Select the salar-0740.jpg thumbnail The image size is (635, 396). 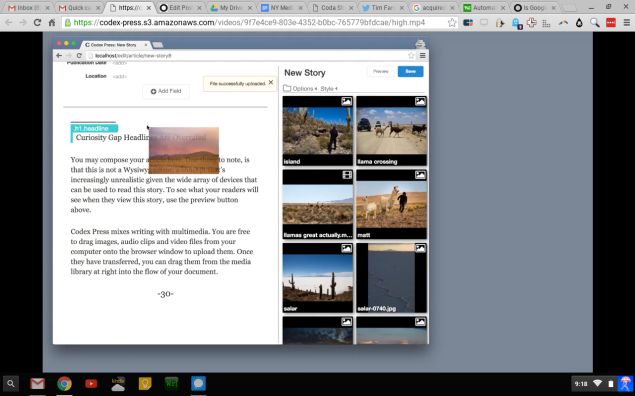click(x=392, y=278)
